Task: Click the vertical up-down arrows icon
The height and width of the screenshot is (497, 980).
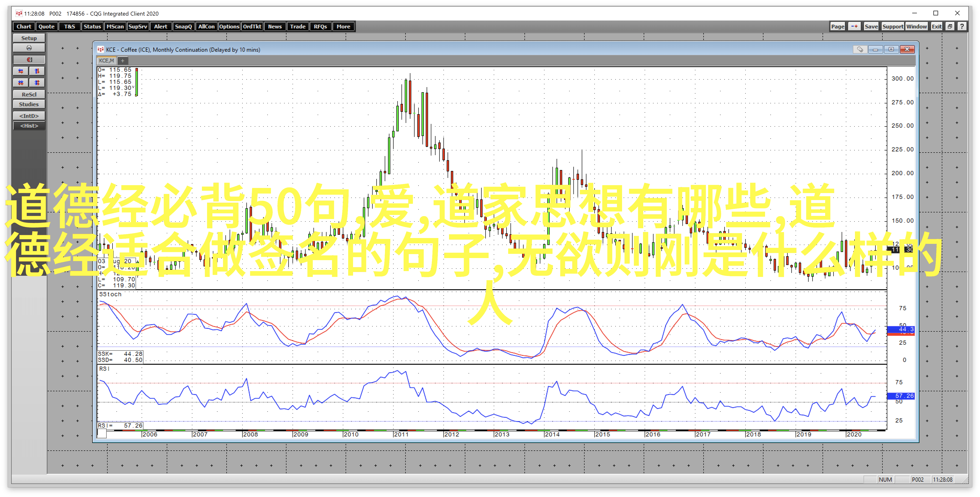Action: pyautogui.click(x=37, y=71)
